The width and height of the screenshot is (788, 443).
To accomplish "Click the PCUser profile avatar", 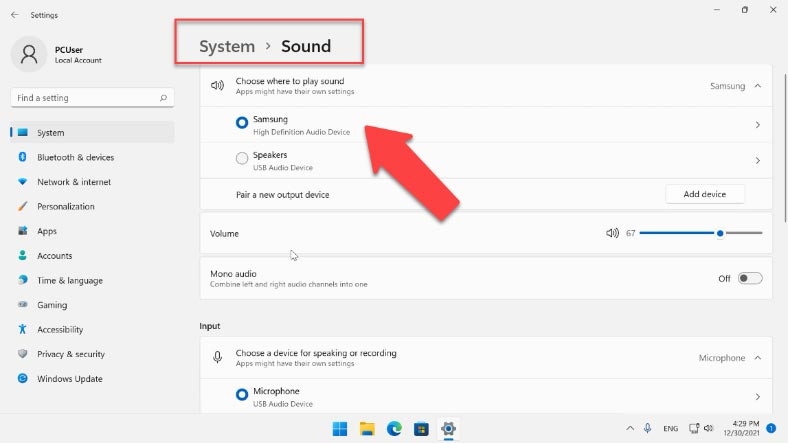I will coord(29,54).
